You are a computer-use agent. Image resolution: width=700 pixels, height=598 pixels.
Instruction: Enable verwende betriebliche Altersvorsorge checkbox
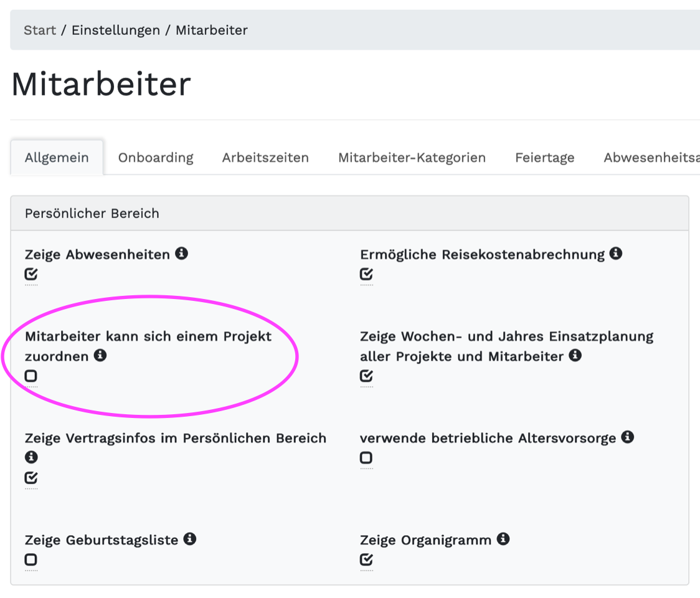366,458
